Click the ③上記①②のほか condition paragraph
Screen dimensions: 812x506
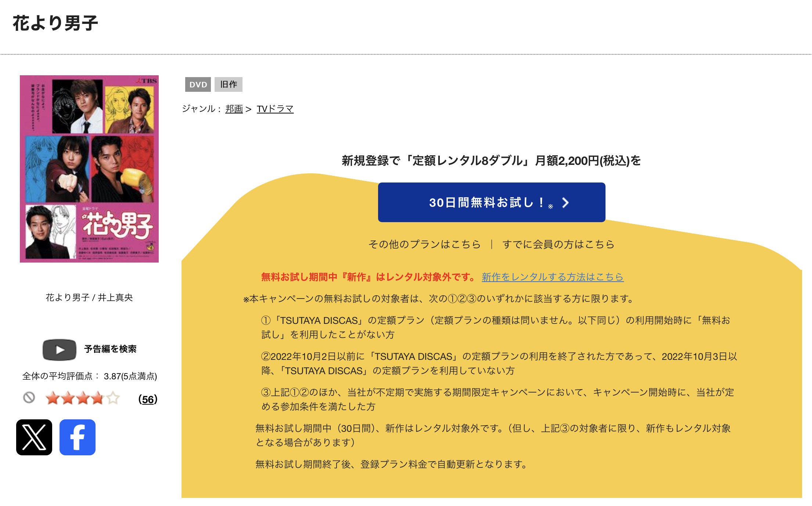(497, 400)
